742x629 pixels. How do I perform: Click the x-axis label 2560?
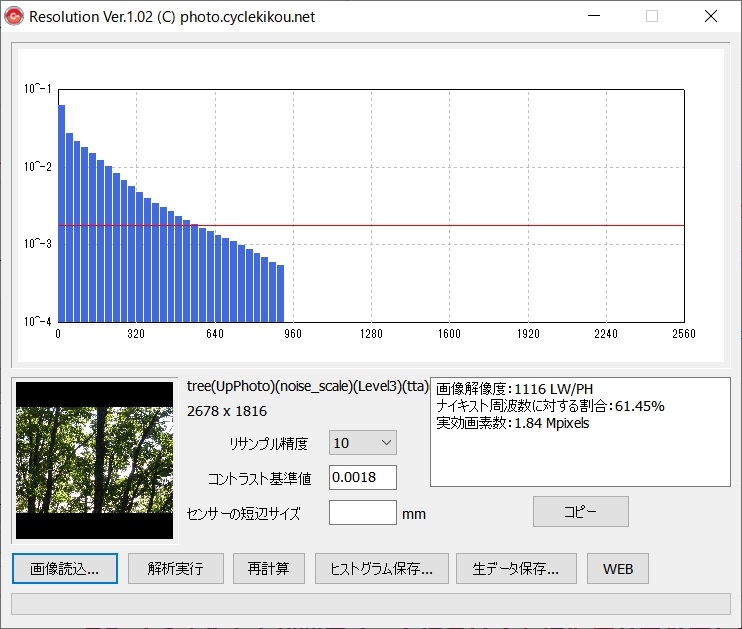click(684, 334)
